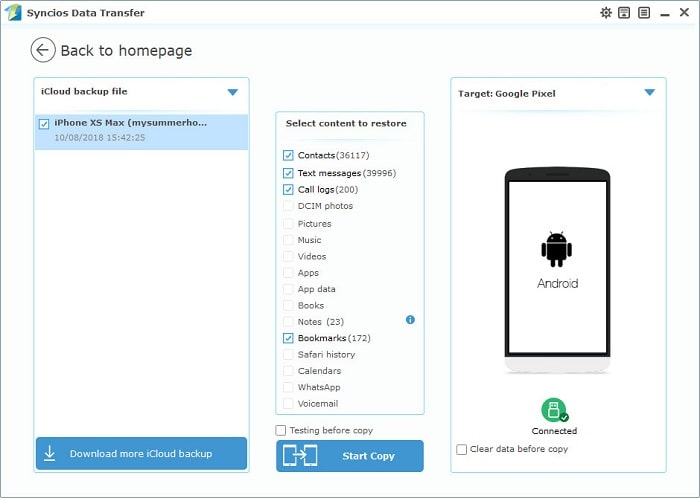Screen dimensions: 700x498
Task: Click the Syncios app logo
Action: tap(12, 12)
